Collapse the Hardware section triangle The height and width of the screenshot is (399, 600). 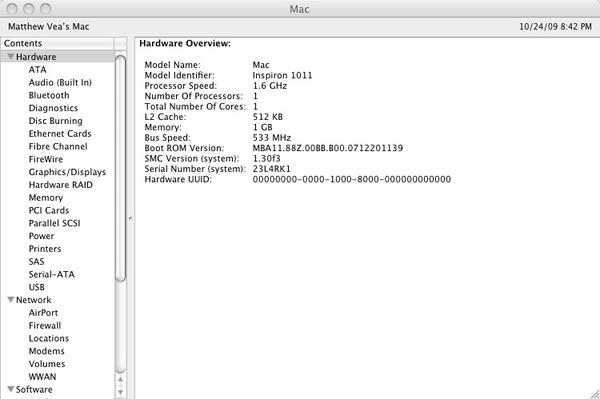point(11,57)
